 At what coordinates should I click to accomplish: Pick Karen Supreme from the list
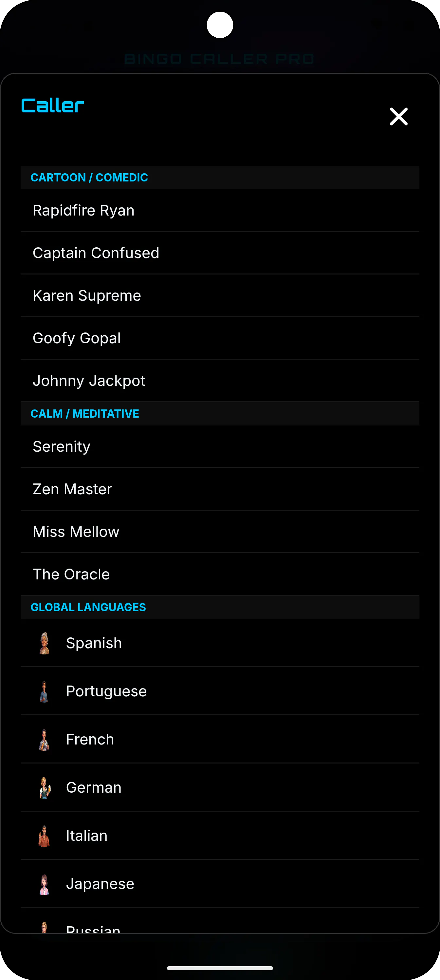(220, 295)
